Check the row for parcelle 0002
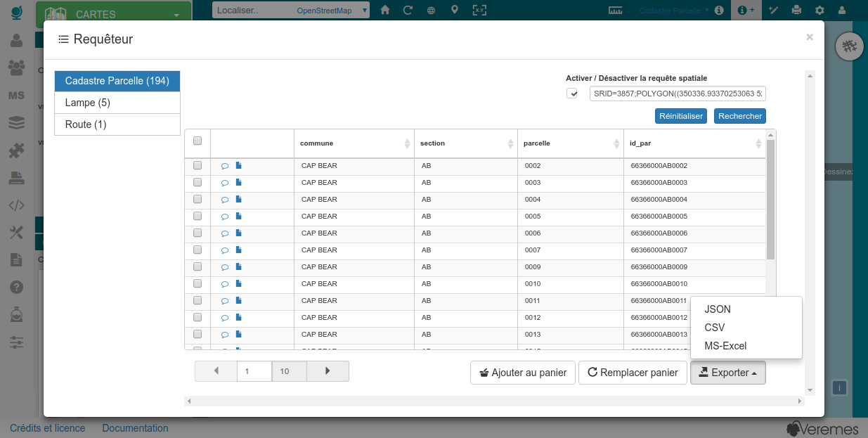The width and height of the screenshot is (868, 438). 197,165
